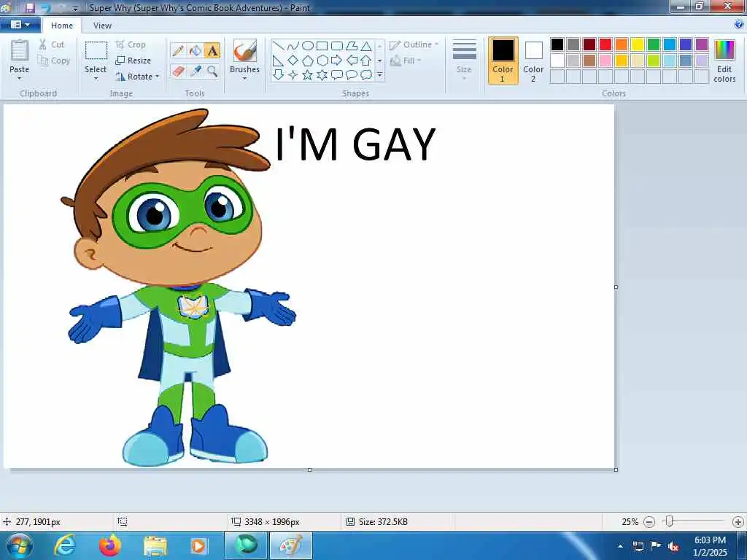The image size is (747, 560).
Task: Open Paint Help question mark icon
Action: 739,25
